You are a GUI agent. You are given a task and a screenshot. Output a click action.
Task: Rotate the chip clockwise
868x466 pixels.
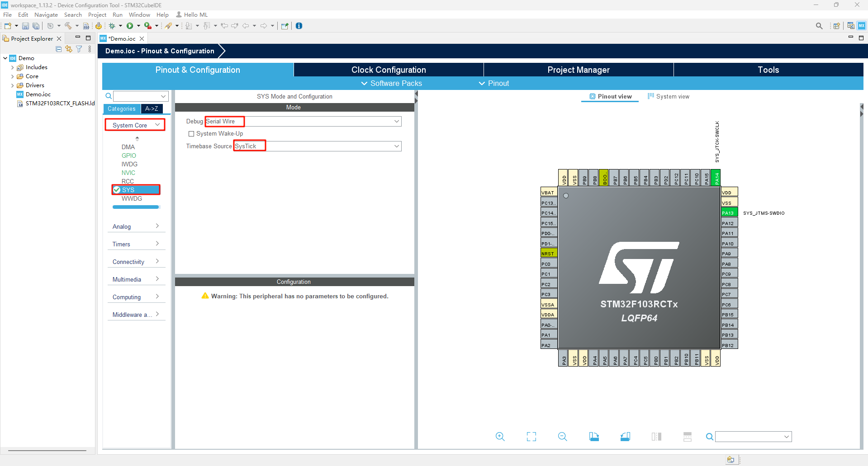pos(594,437)
